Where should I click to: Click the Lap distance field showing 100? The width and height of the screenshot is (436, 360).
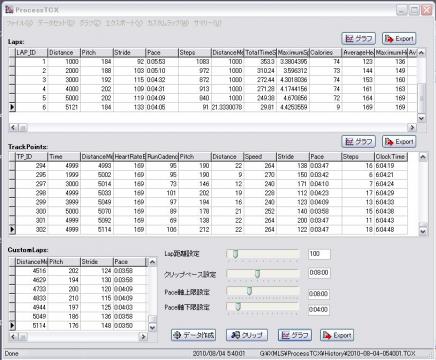tap(319, 254)
